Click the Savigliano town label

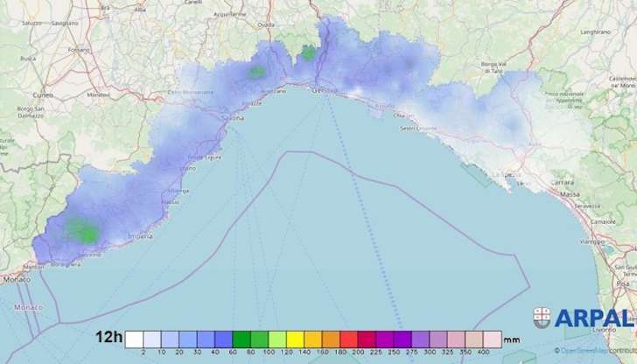(x=65, y=23)
